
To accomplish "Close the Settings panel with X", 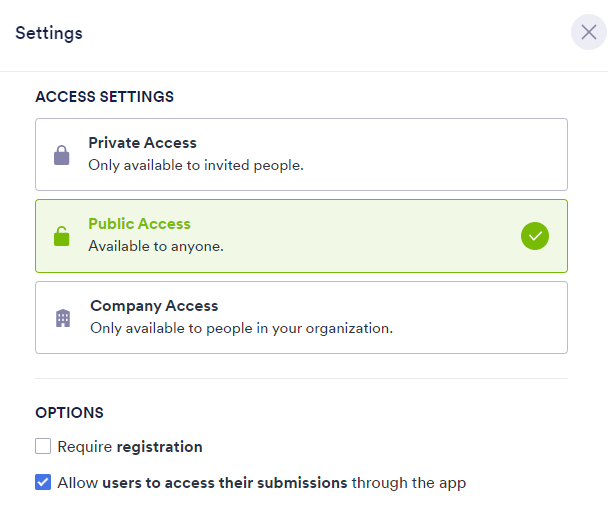I will [x=589, y=32].
